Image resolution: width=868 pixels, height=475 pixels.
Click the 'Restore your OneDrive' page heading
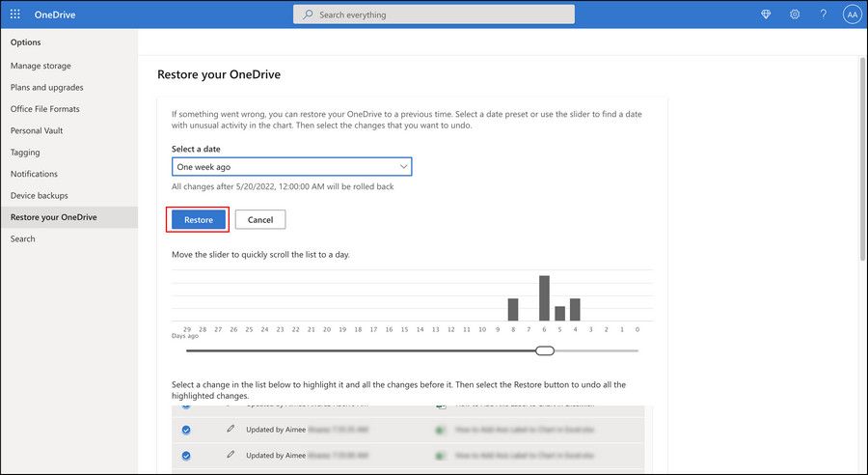click(219, 74)
